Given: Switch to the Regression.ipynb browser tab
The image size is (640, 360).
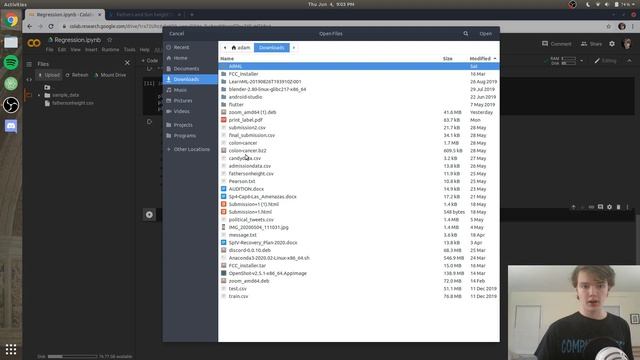Looking at the screenshot, I should click(x=64, y=14).
